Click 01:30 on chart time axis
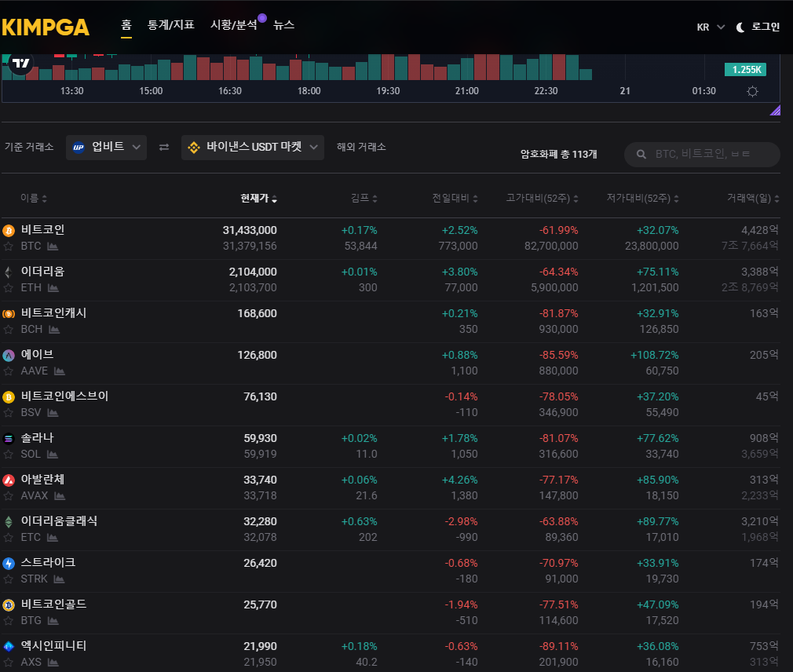Screen dimensions: 793x672 coord(704,91)
